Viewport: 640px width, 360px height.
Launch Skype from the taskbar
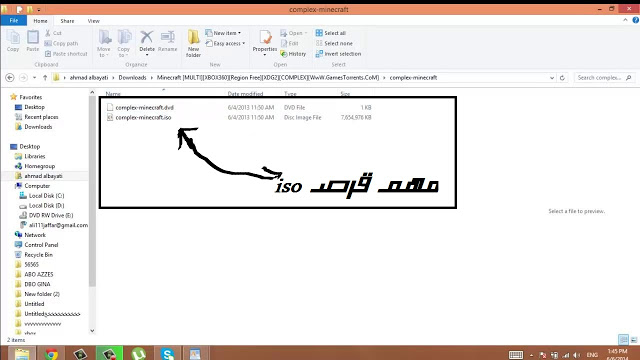167,353
